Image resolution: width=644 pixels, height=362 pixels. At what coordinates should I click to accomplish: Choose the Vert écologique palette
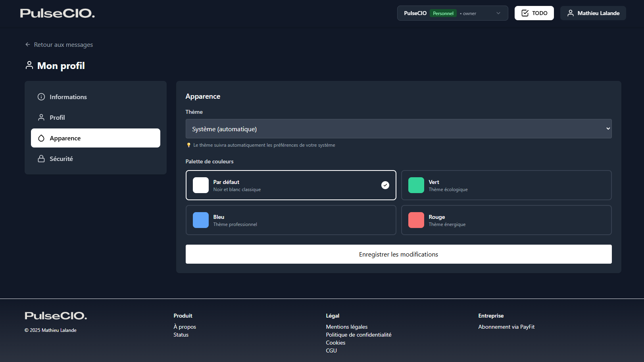point(506,185)
